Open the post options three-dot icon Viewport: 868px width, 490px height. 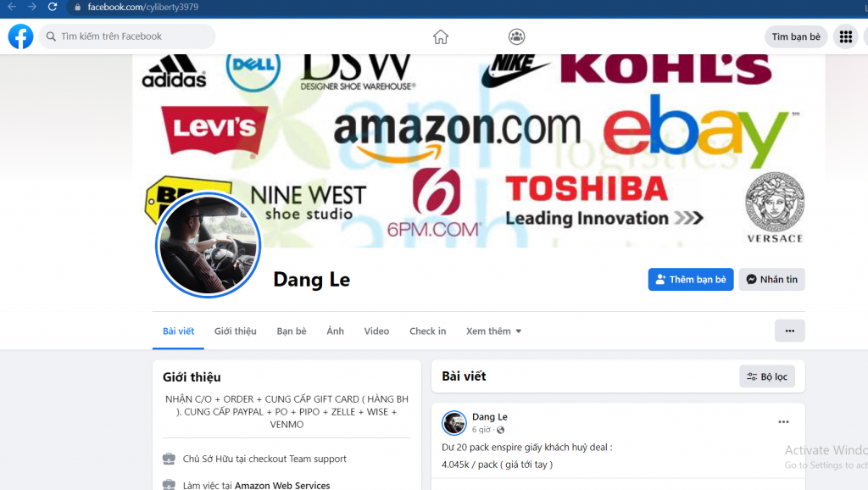(783, 422)
